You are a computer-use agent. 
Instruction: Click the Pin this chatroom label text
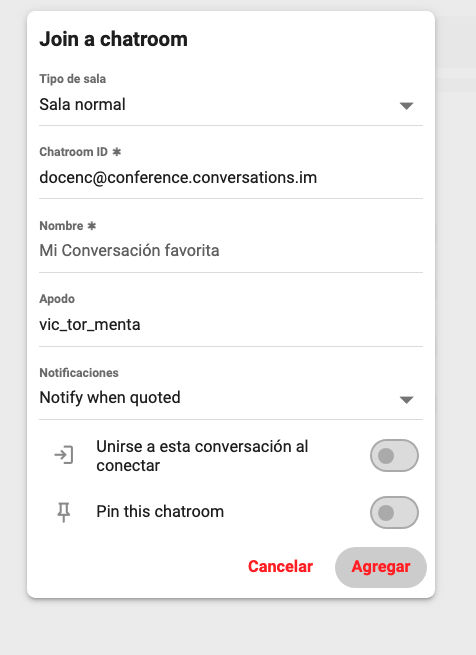[160, 512]
